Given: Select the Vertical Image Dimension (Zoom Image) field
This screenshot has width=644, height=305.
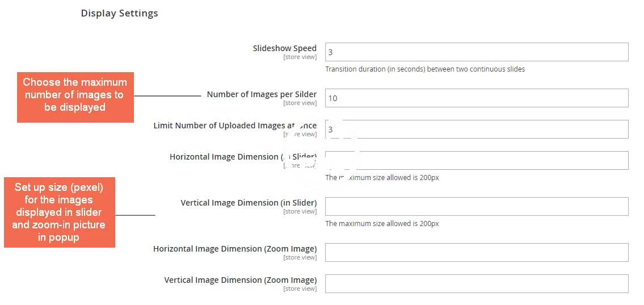Looking at the screenshot, I should [476, 284].
